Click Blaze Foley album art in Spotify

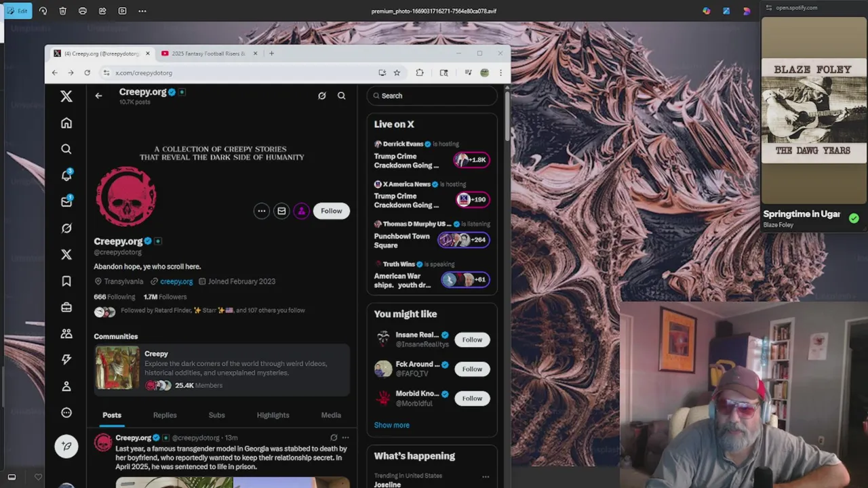tap(814, 110)
